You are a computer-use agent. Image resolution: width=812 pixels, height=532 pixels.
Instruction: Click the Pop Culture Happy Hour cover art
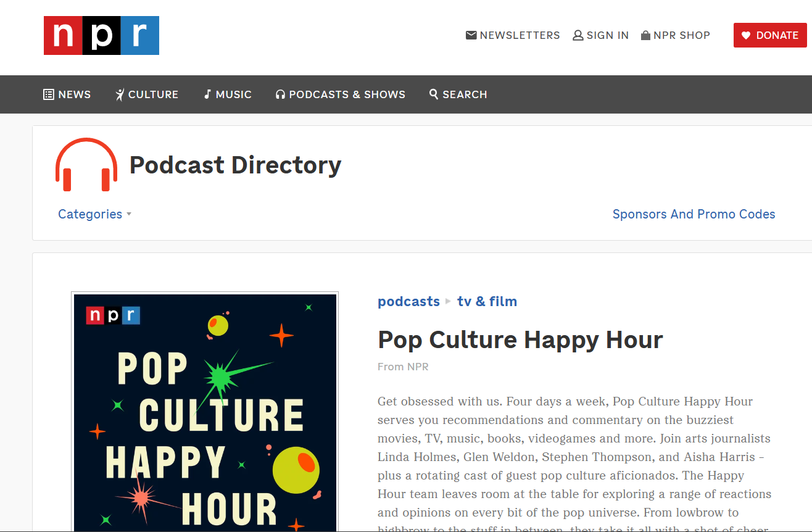click(205, 412)
